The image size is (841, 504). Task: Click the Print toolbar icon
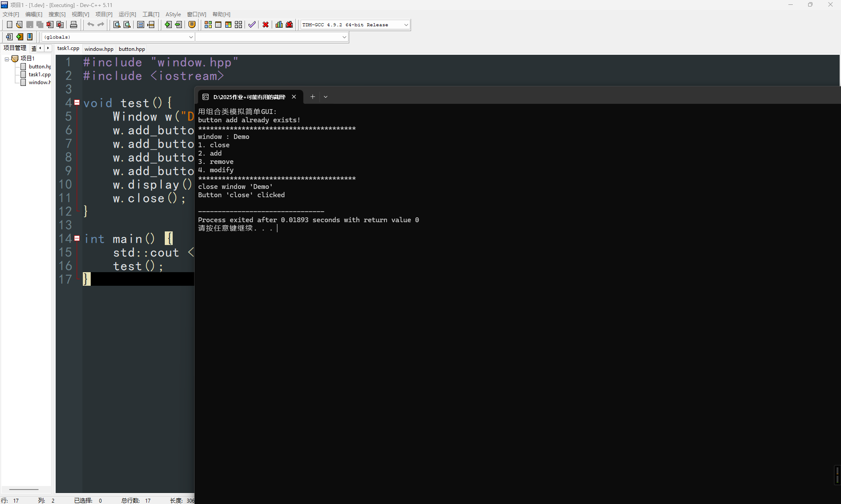[x=74, y=25]
